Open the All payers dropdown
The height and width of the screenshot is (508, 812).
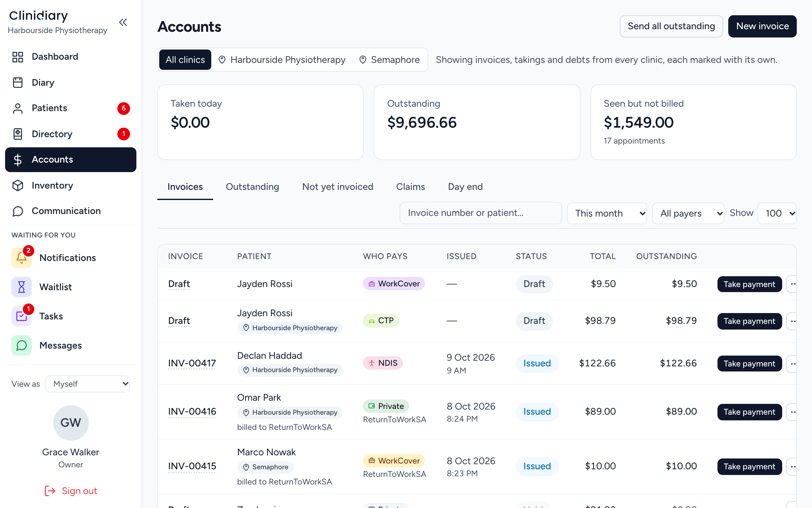[x=688, y=213]
